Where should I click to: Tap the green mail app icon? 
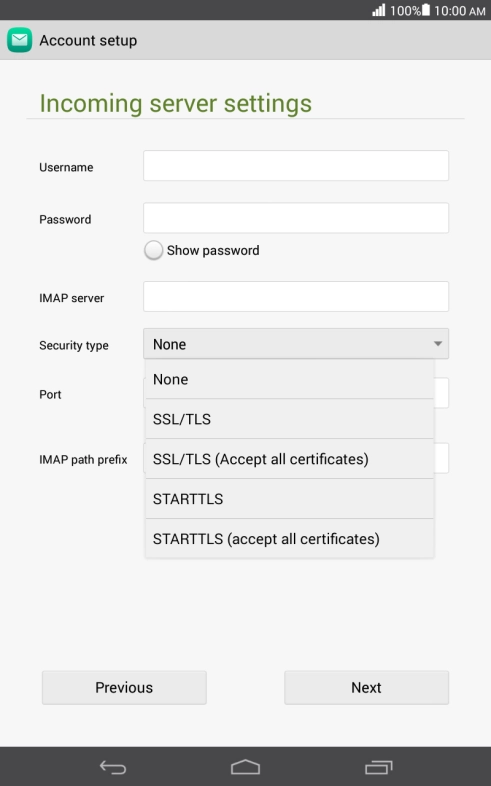click(x=20, y=40)
